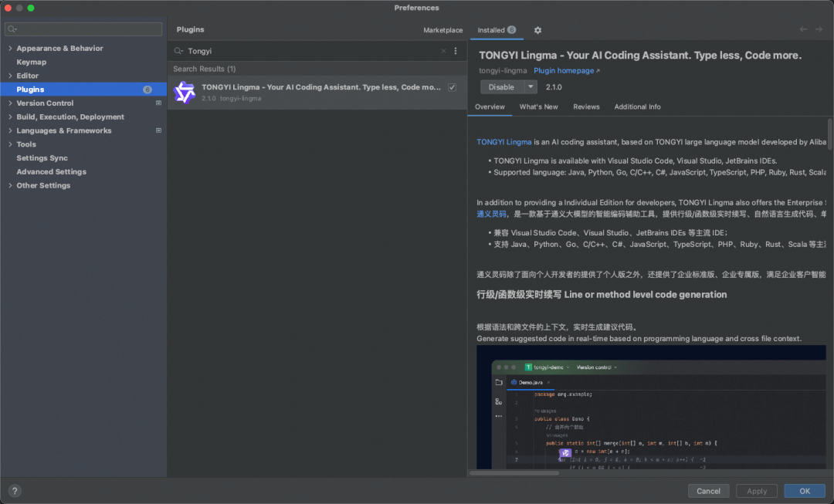
Task: Click the Languages & Frameworks project-level icon
Action: coord(158,130)
